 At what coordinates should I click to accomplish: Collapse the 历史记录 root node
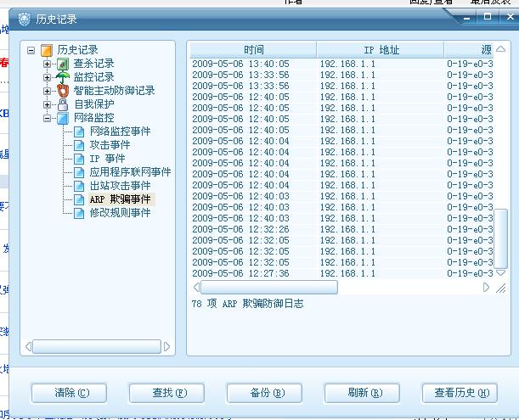pyautogui.click(x=31, y=51)
